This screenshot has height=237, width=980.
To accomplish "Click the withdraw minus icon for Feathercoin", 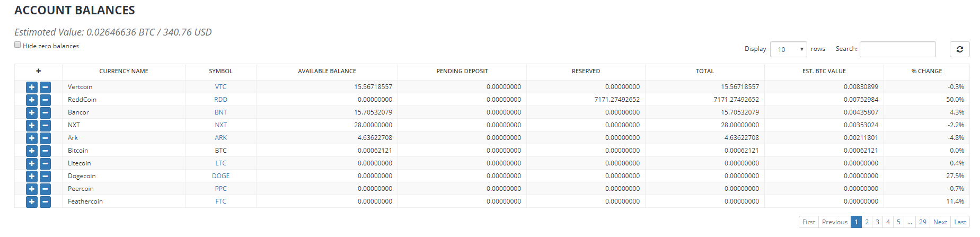I will 45,201.
